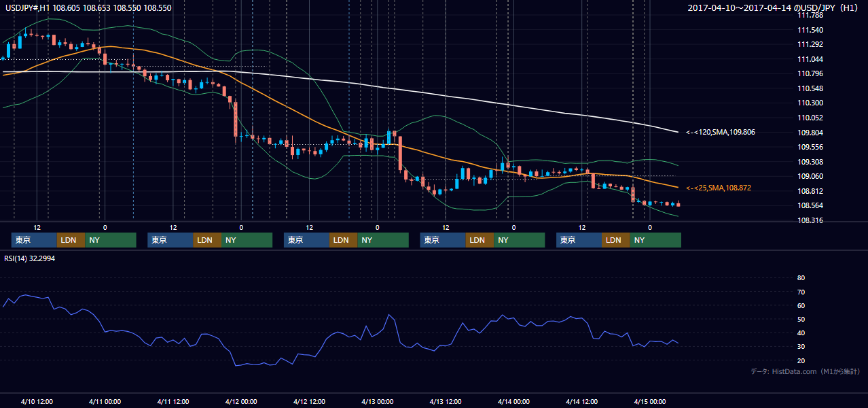Viewport: 868px width, 408px height.
Task: Click RSI scale value 20
Action: point(801,360)
